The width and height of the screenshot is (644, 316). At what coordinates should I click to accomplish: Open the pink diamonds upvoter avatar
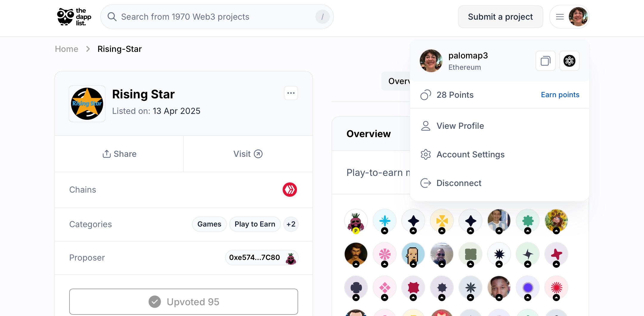385,288
